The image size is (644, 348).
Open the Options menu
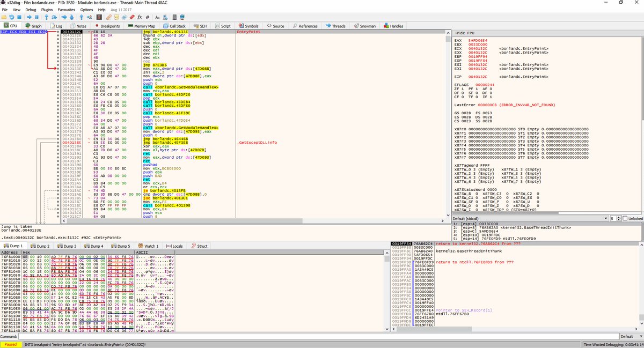[86, 10]
